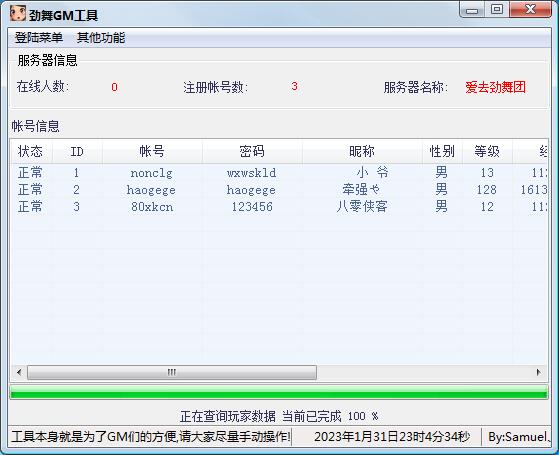Open the 其他功能 menu
This screenshot has height=455, width=559.
pos(101,37)
